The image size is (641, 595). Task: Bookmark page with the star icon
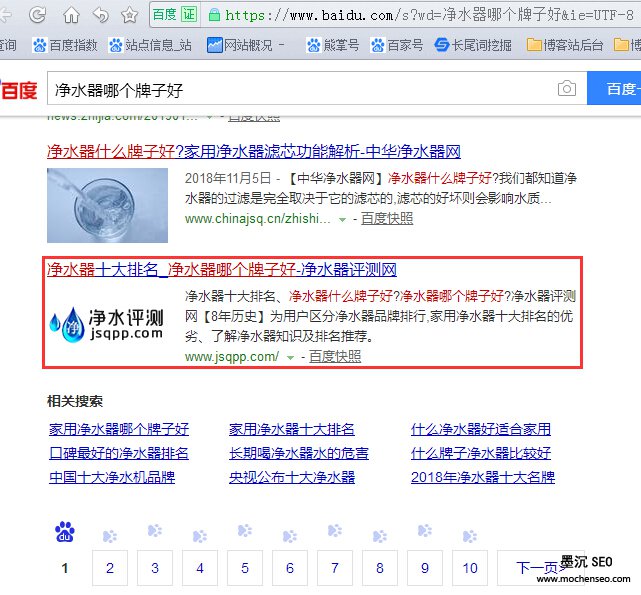click(129, 15)
